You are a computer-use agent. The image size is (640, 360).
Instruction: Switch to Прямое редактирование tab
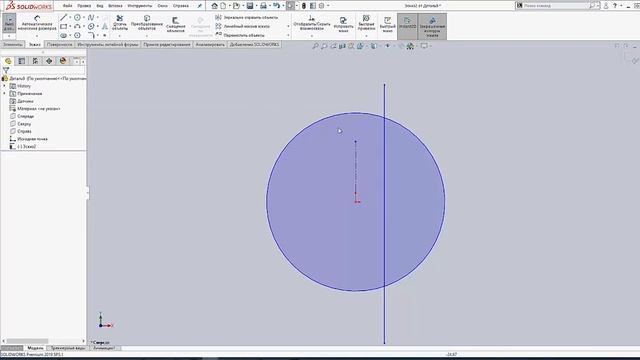pos(167,44)
